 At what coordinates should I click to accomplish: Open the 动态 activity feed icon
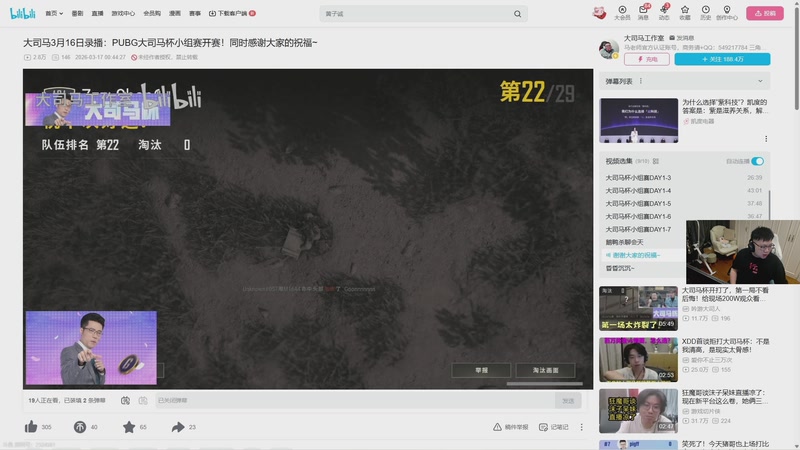click(664, 13)
